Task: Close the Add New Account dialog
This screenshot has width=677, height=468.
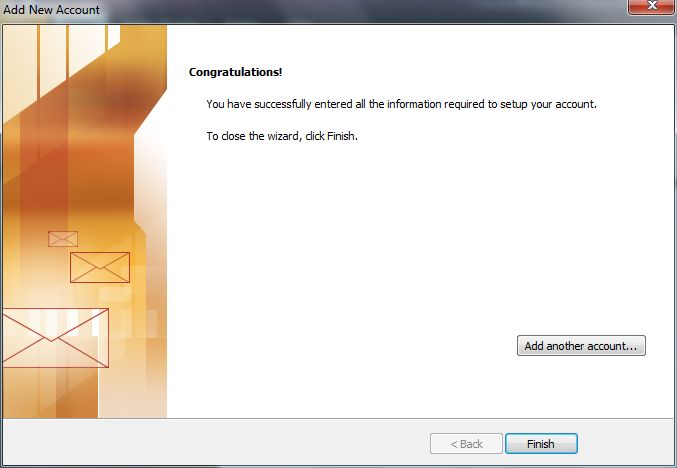Action: tap(652, 6)
